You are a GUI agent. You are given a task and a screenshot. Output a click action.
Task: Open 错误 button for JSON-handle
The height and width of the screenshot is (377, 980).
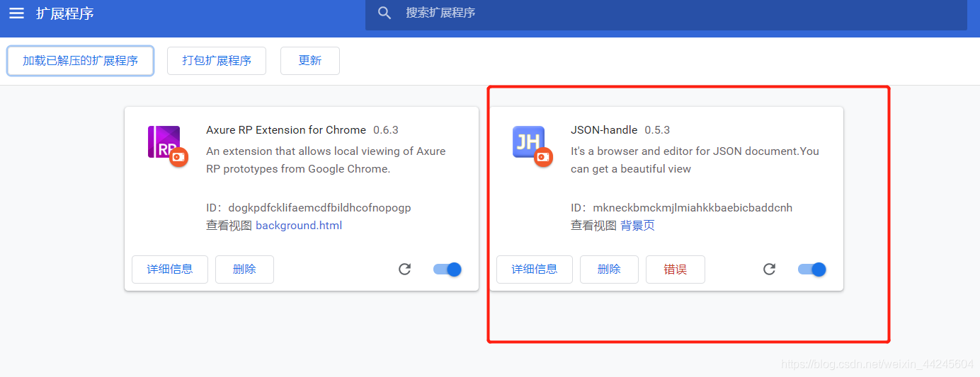676,269
